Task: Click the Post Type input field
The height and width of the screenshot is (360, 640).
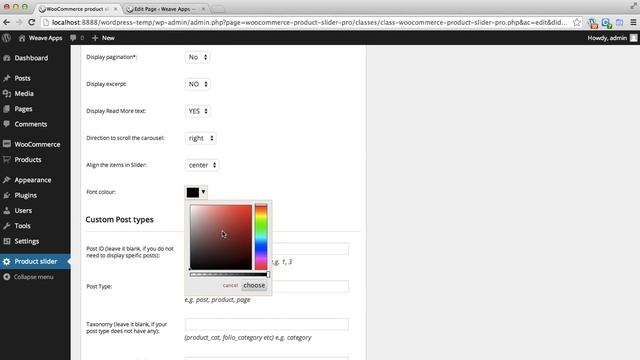Action: [x=310, y=287]
